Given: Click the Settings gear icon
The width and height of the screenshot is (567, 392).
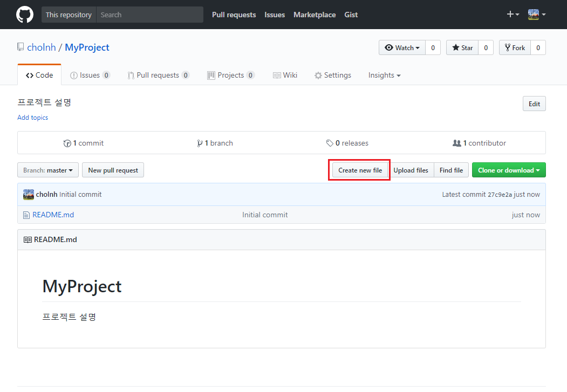Looking at the screenshot, I should pyautogui.click(x=318, y=75).
